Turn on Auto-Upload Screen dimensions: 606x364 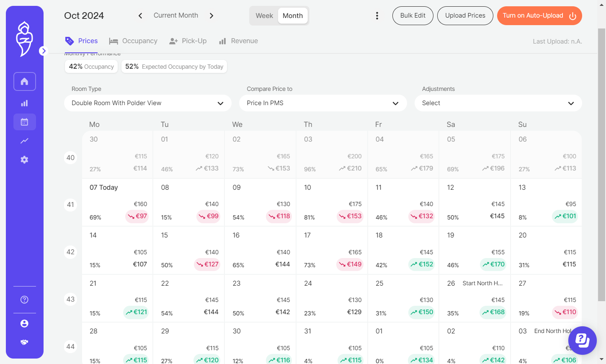[x=539, y=15]
